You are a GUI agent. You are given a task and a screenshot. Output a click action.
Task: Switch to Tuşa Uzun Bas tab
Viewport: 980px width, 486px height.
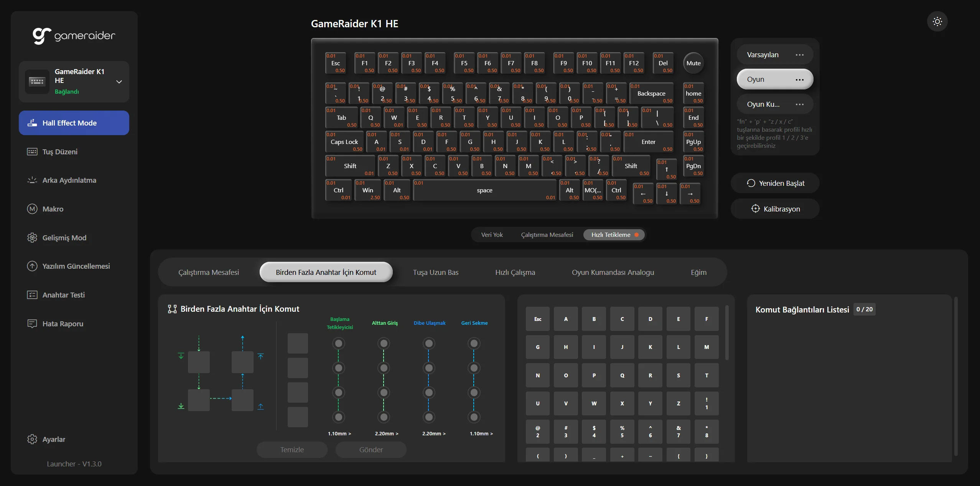pos(435,272)
